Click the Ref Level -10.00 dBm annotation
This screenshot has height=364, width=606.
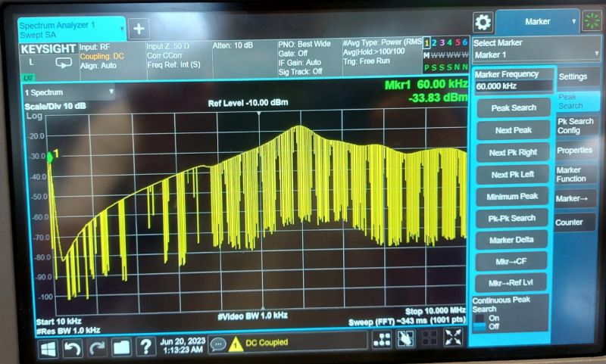point(248,103)
